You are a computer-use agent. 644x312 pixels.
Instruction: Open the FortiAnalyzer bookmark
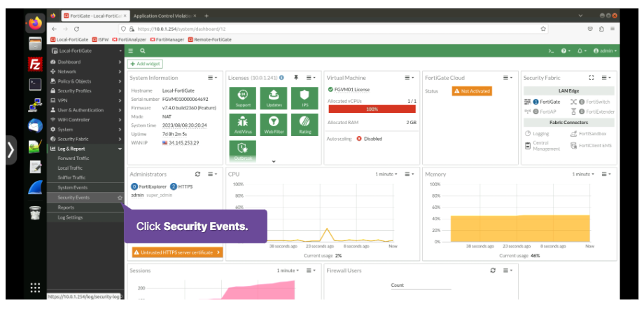pyautogui.click(x=129, y=39)
